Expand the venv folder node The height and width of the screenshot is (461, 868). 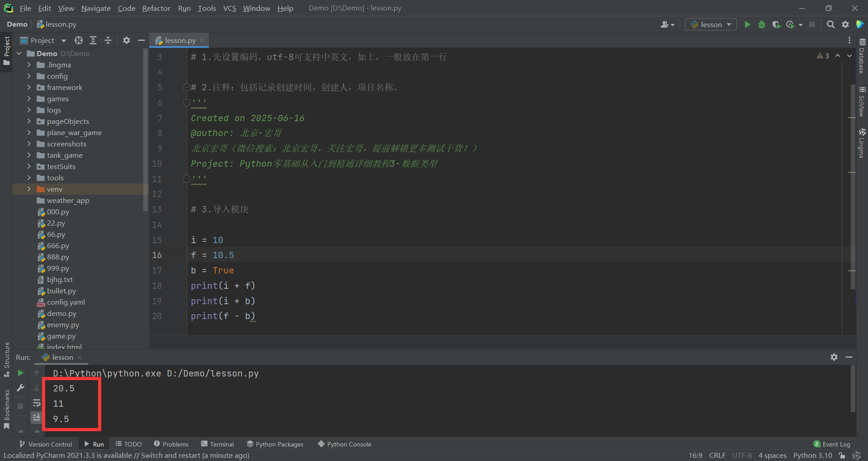tap(29, 189)
